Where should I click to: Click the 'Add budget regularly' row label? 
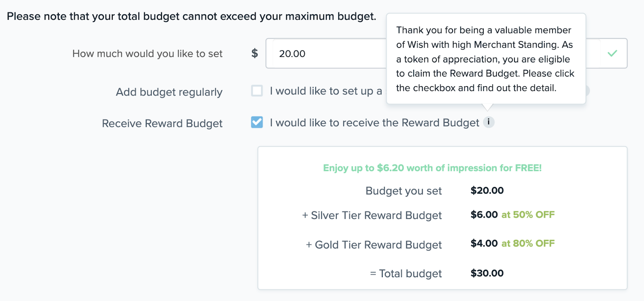(169, 92)
